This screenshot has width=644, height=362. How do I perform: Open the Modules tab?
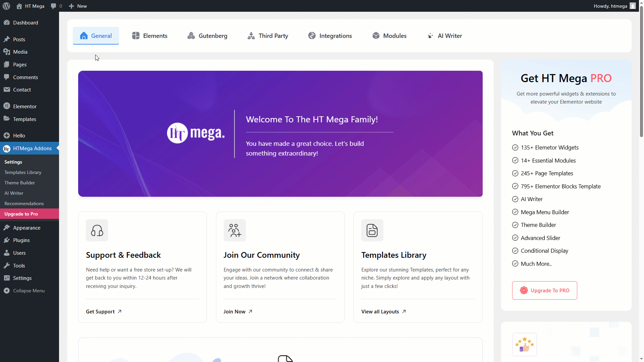pos(389,36)
